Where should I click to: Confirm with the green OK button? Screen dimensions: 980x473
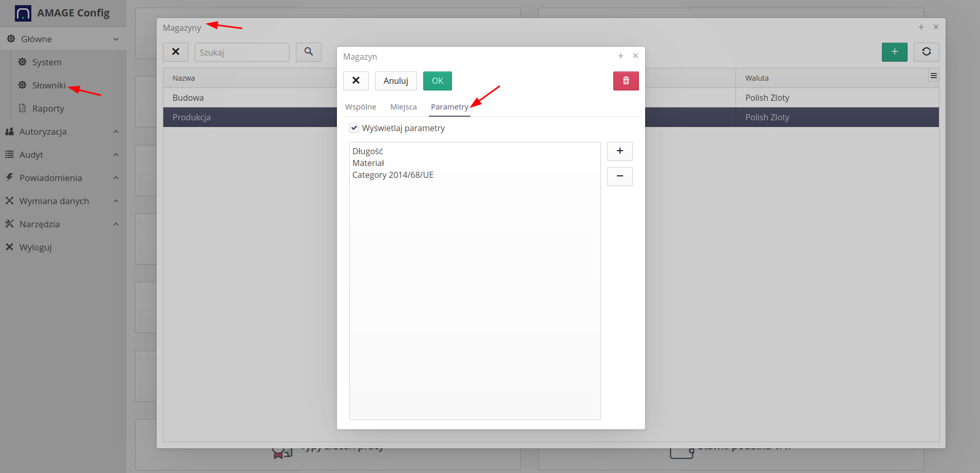pyautogui.click(x=437, y=81)
